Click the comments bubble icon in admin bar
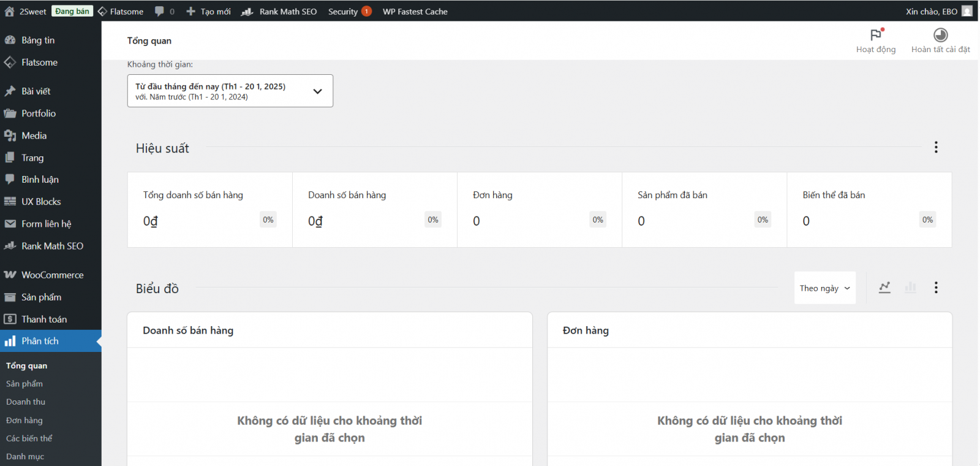Screen dimensions: 980x466 click(x=160, y=11)
